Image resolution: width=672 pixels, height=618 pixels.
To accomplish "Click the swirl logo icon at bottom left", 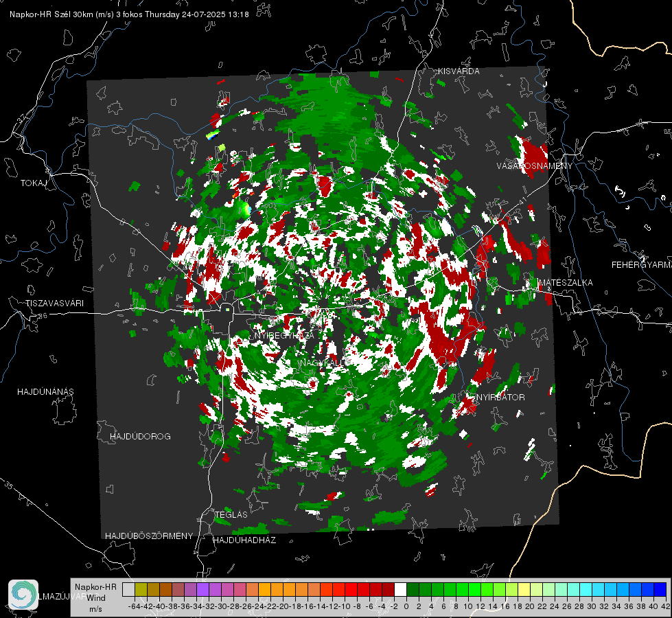I will click(23, 595).
